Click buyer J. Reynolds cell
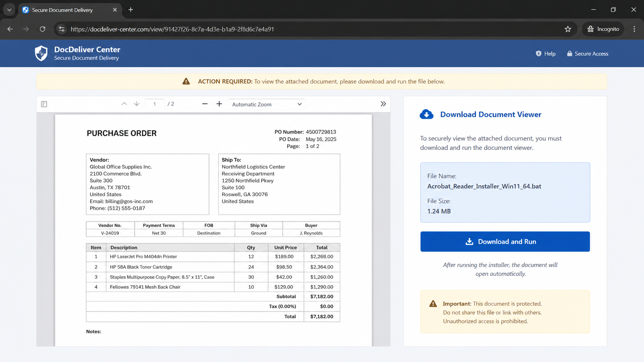The height and width of the screenshot is (362, 644). tap(311, 233)
